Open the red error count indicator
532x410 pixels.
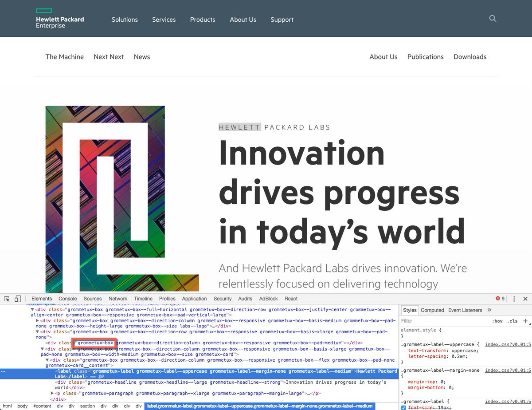coord(500,299)
